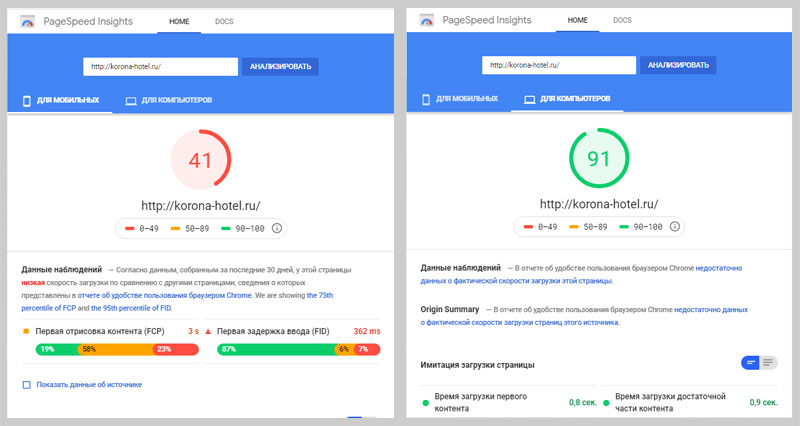This screenshot has width=800, height=426.
Task: Click АНАЛИЗИРОВАТЬ button in left window
Action: [x=280, y=66]
